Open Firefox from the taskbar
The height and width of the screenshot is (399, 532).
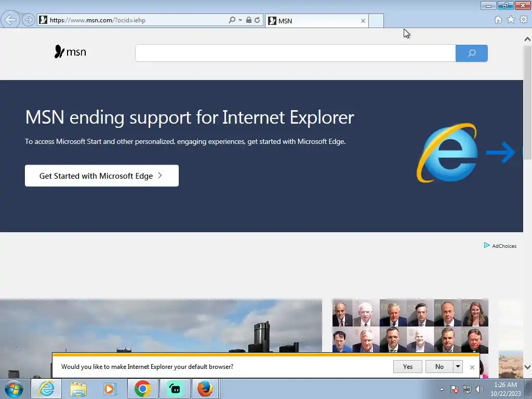tap(206, 389)
